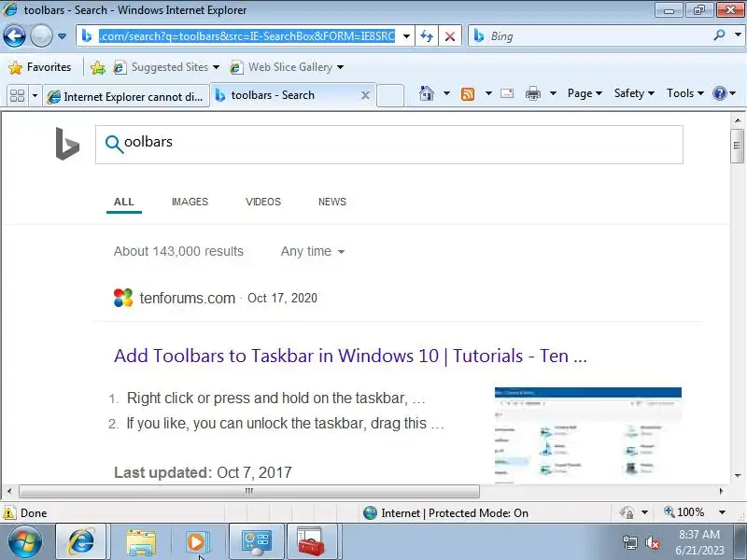This screenshot has height=560, width=747.
Task: Open the Control Panel taskbar icon
Action: [x=257, y=542]
